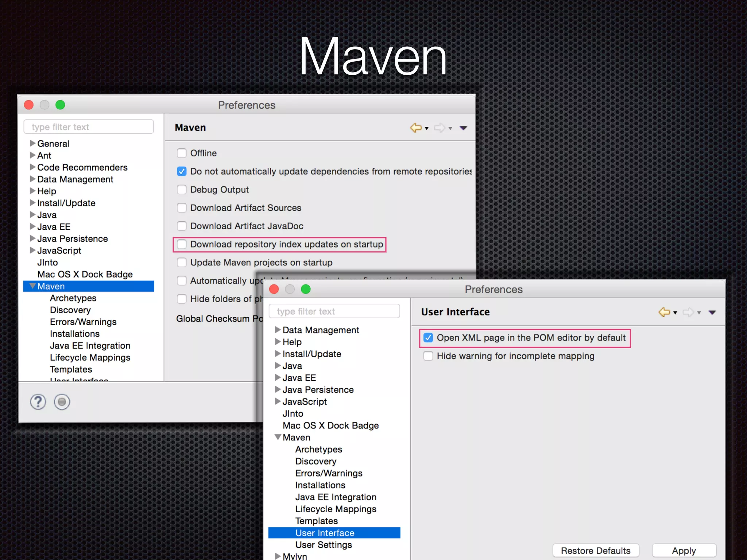This screenshot has width=747, height=560.
Task: Select Installations in front window tree
Action: 320,485
